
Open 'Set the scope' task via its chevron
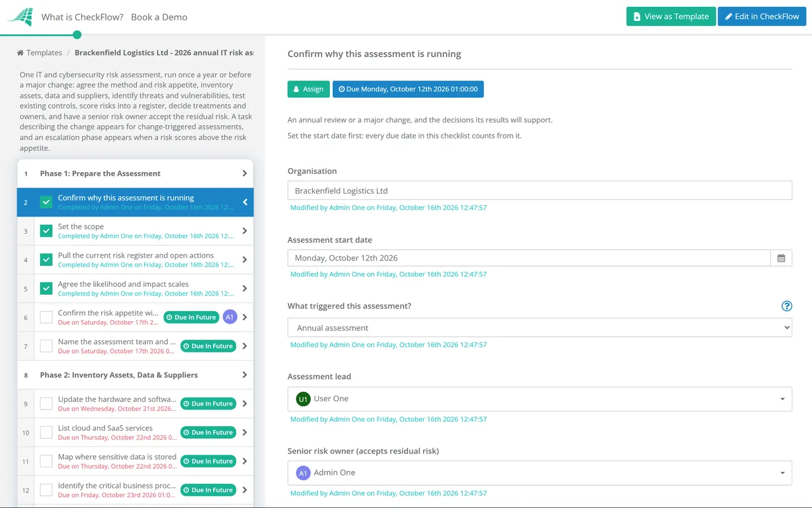(245, 231)
